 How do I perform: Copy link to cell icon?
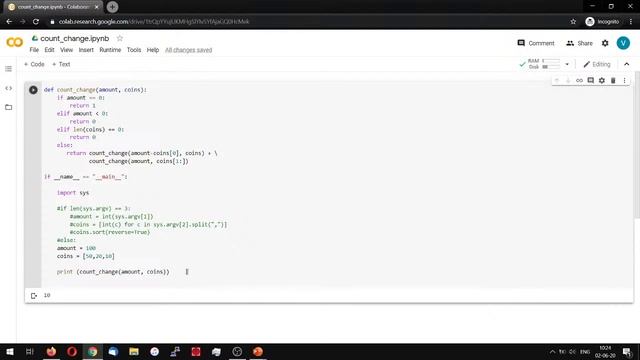(579, 80)
